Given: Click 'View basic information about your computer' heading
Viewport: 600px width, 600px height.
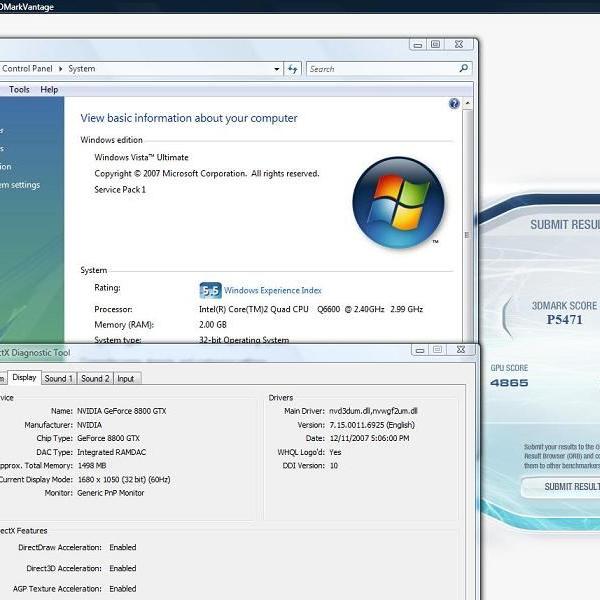Looking at the screenshot, I should click(x=189, y=118).
